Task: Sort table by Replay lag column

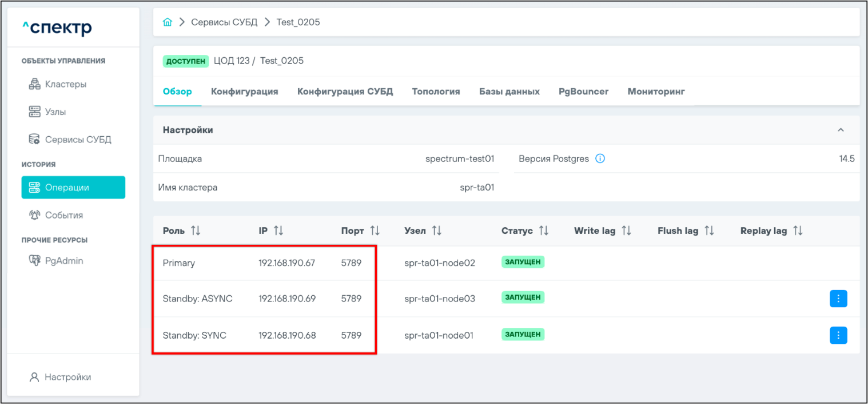Action: point(798,231)
